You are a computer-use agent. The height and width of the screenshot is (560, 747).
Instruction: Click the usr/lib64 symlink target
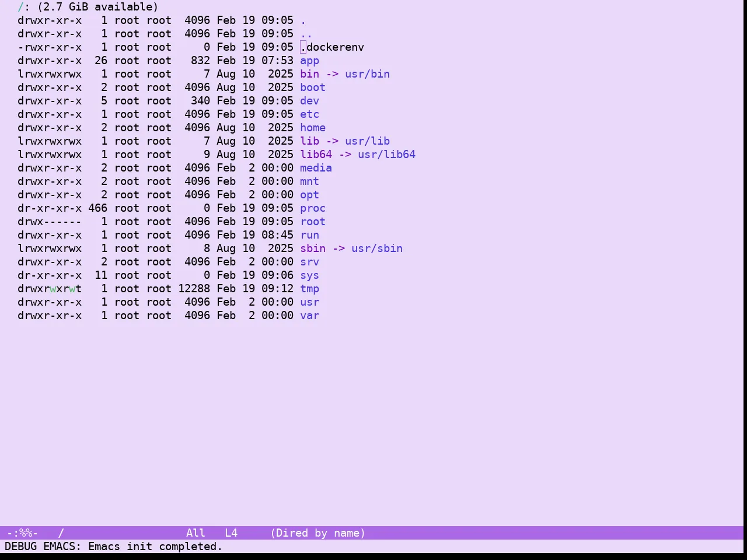[386, 155]
